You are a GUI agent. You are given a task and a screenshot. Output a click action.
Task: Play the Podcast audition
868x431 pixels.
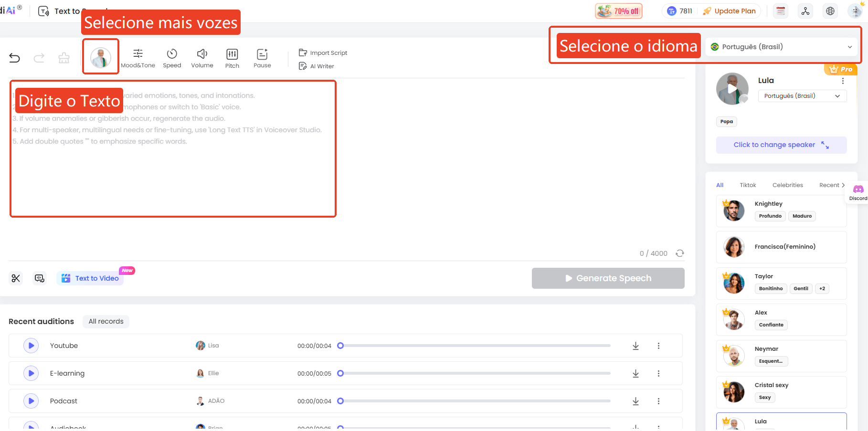click(x=31, y=401)
